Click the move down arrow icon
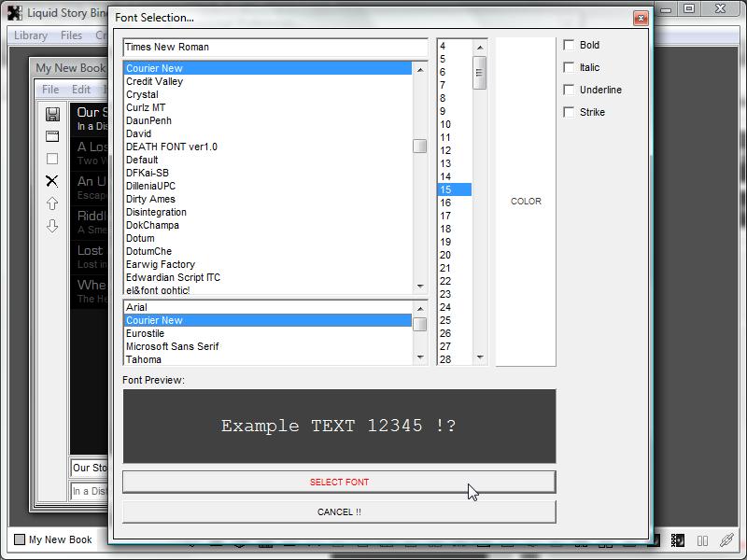 [52, 226]
